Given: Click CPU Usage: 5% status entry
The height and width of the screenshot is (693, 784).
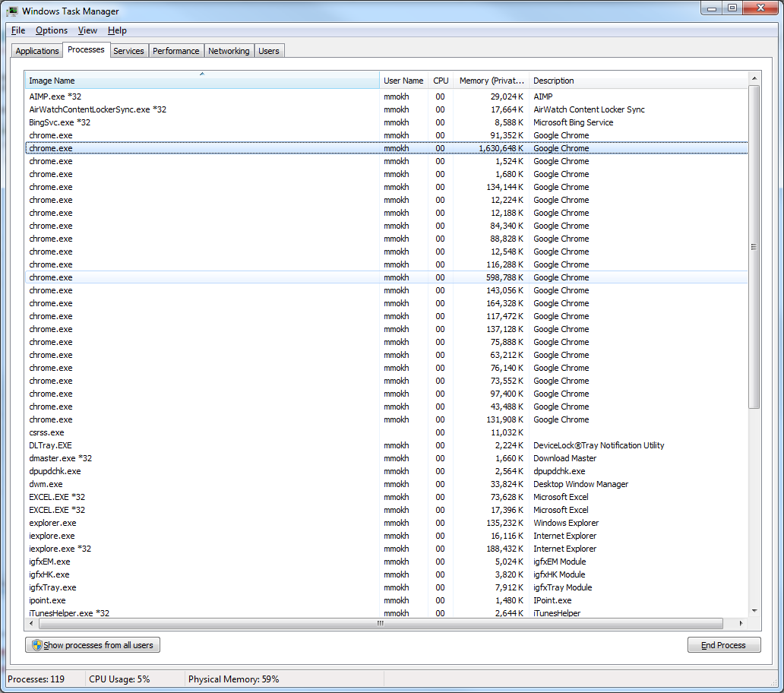Looking at the screenshot, I should (119, 679).
